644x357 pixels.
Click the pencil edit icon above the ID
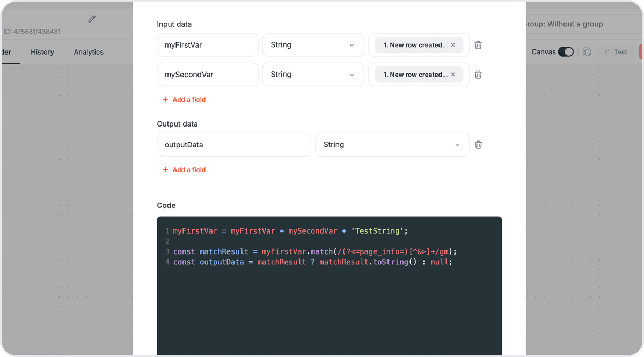coord(92,19)
